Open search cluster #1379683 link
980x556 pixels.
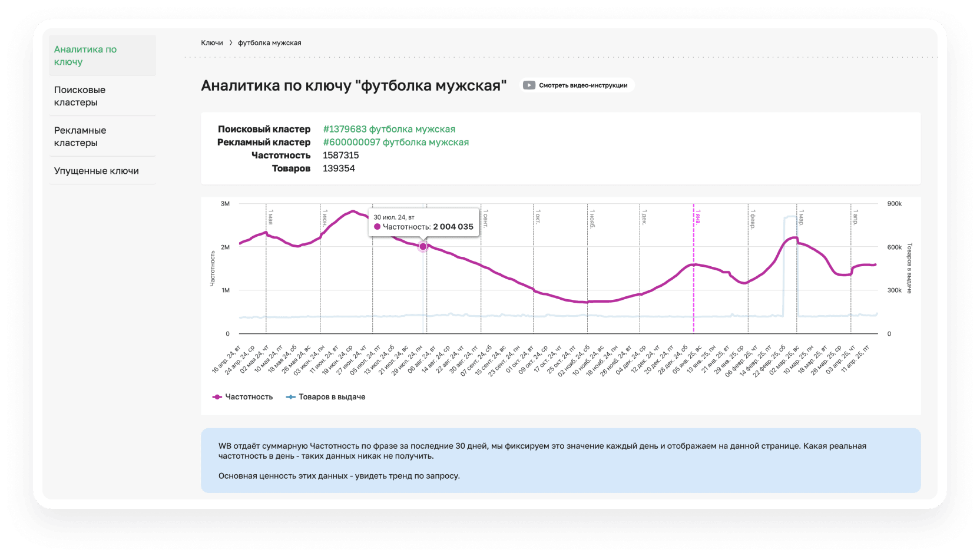click(389, 129)
